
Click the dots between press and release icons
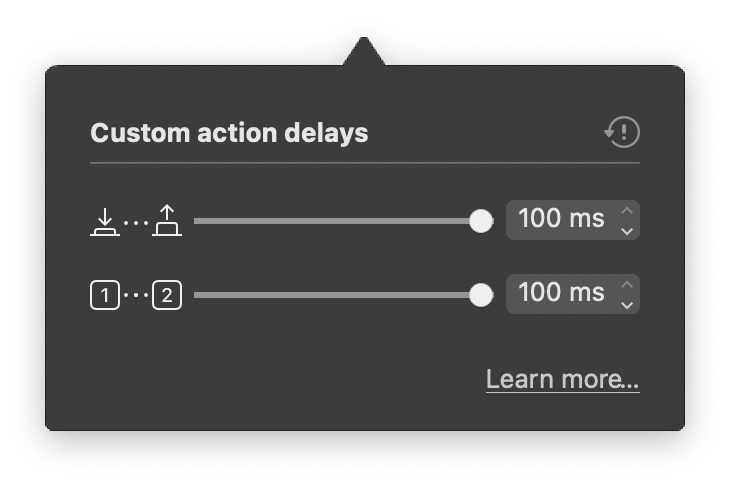[x=136, y=223]
